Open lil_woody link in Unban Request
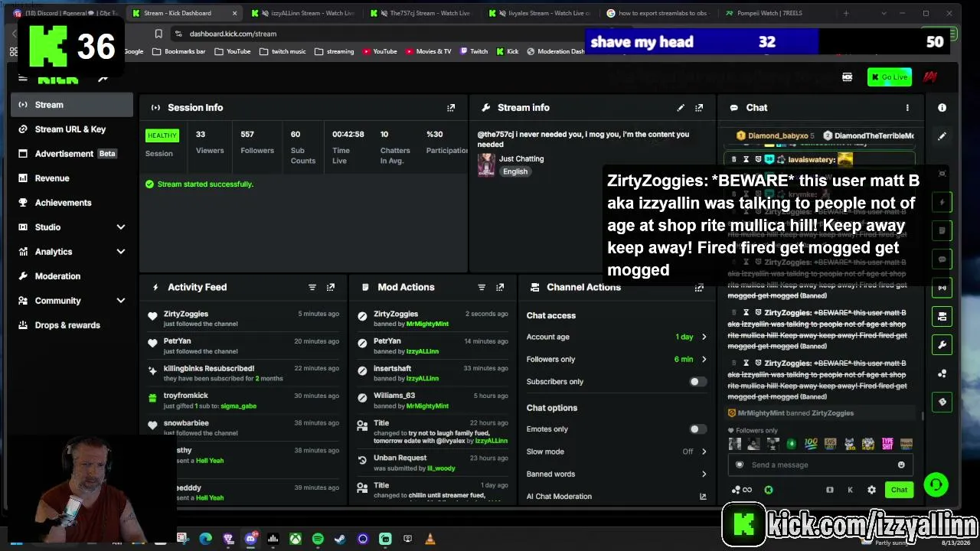The image size is (980, 551). [x=441, y=468]
